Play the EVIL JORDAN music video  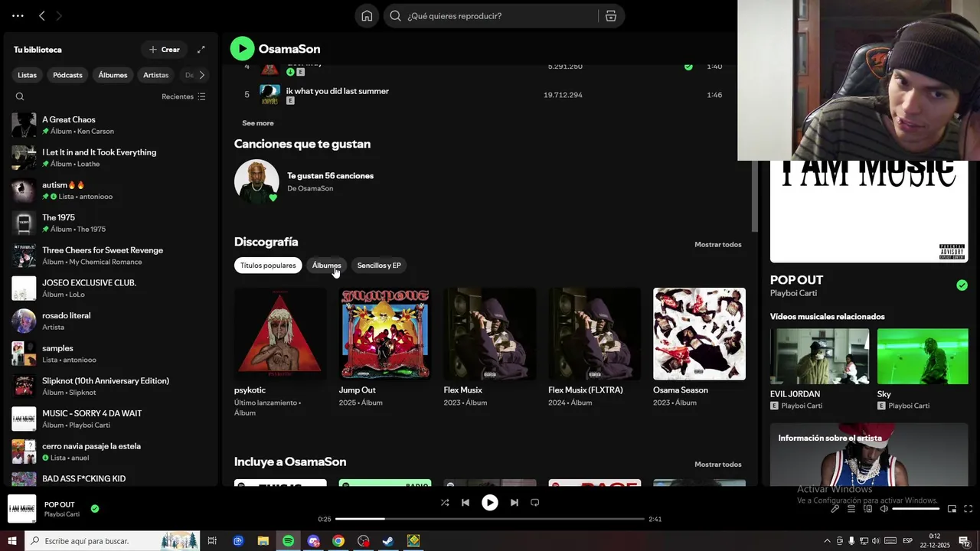[820, 357]
